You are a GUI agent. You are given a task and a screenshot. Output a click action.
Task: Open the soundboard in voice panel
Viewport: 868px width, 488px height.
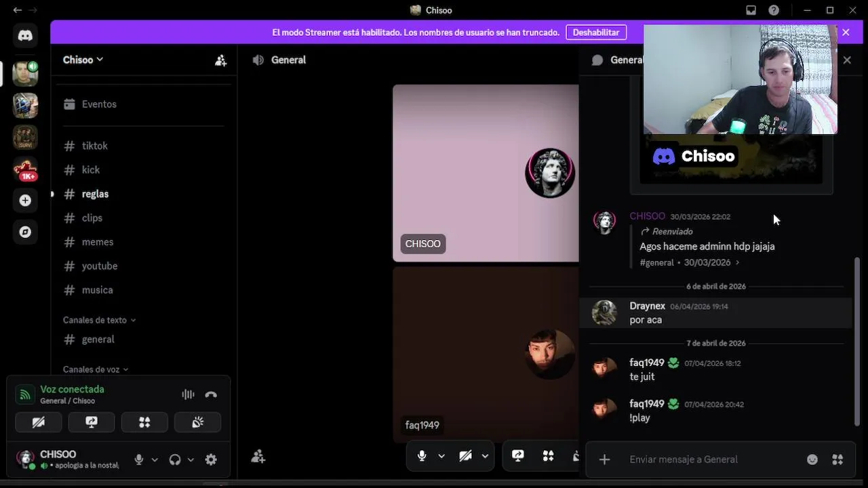(197, 422)
